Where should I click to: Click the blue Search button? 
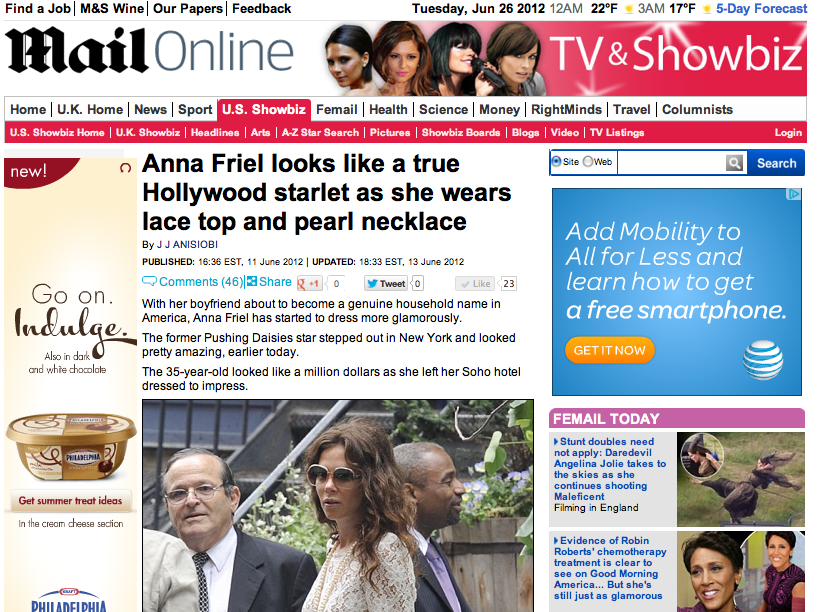pos(776,163)
